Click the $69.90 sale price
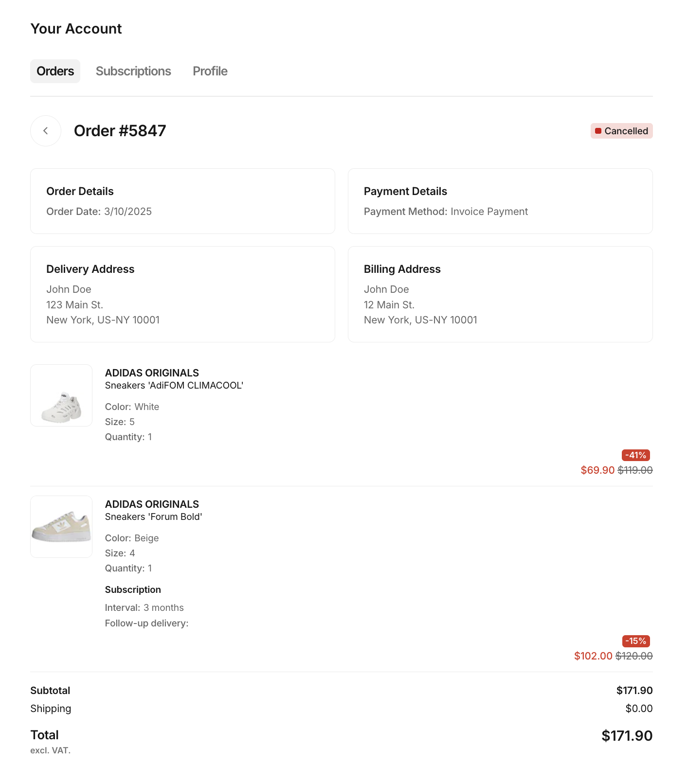This screenshot has width=687, height=784. point(597,470)
